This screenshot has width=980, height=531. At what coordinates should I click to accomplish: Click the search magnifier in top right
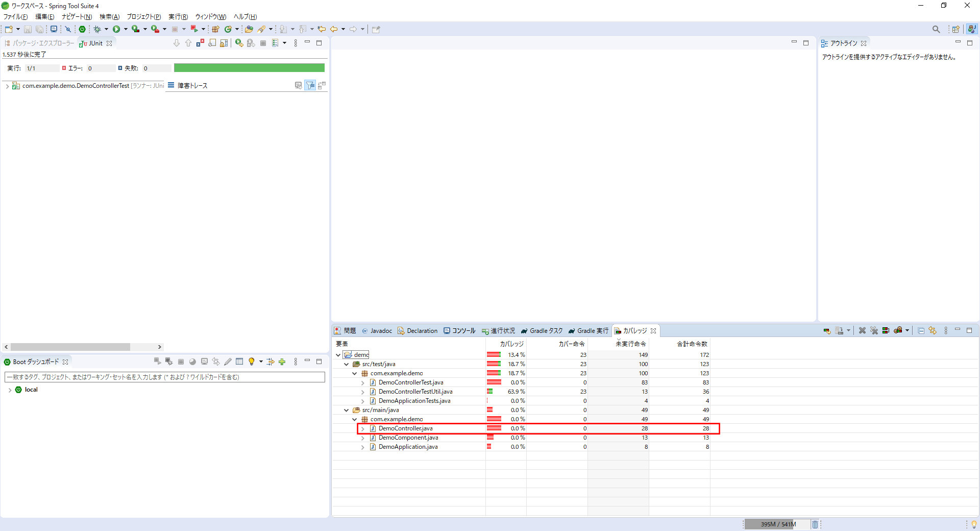coord(936,29)
